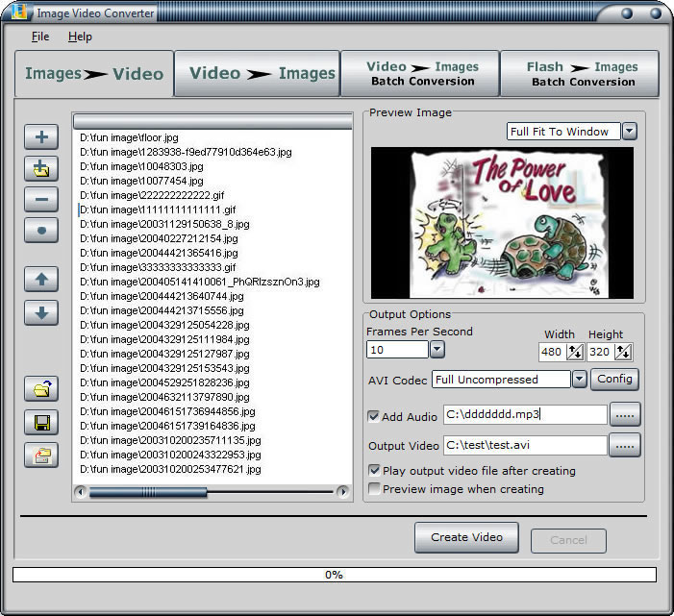The image size is (674, 616).
Task: Select 33333333333333.gif list entry
Action: coord(158,267)
